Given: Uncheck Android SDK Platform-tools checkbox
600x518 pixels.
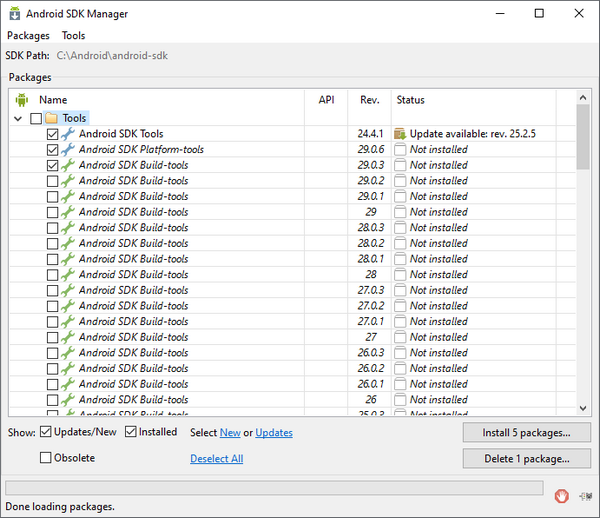Looking at the screenshot, I should (x=52, y=150).
